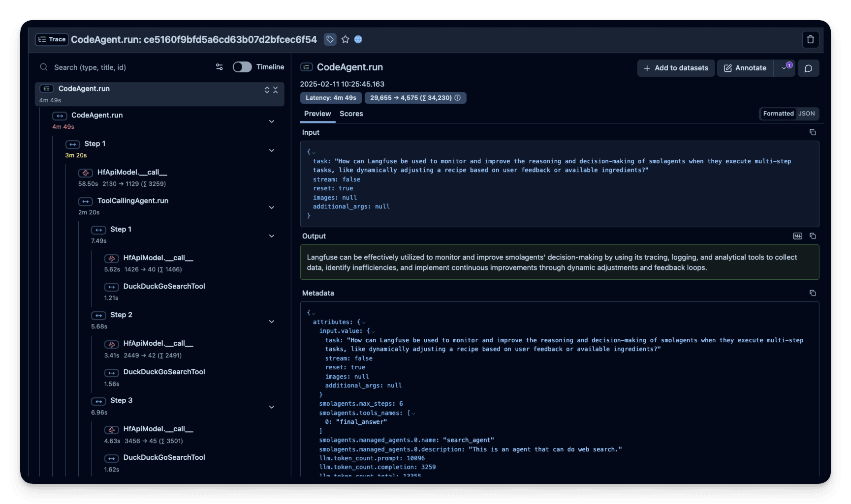Collapse Step 2 in trace tree
The image size is (851, 504).
pyautogui.click(x=271, y=322)
